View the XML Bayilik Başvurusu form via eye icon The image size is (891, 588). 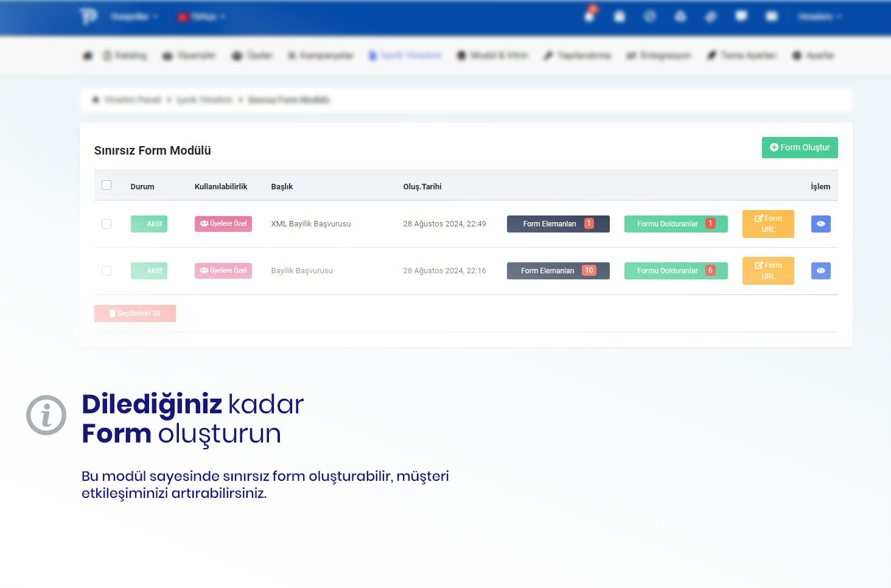click(820, 224)
